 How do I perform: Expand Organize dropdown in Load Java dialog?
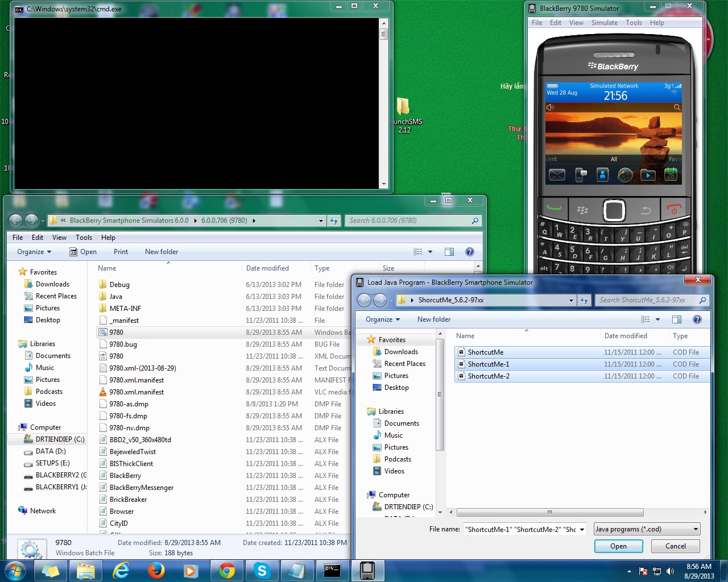pos(383,319)
